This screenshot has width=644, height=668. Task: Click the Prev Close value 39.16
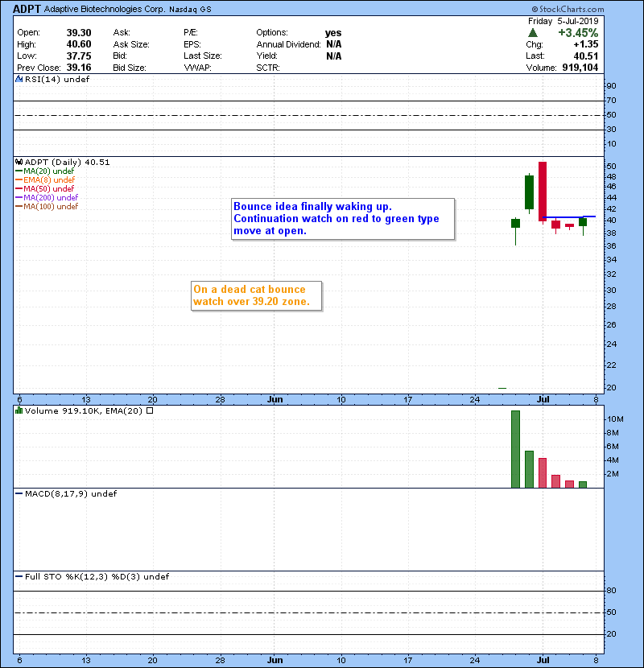click(79, 68)
